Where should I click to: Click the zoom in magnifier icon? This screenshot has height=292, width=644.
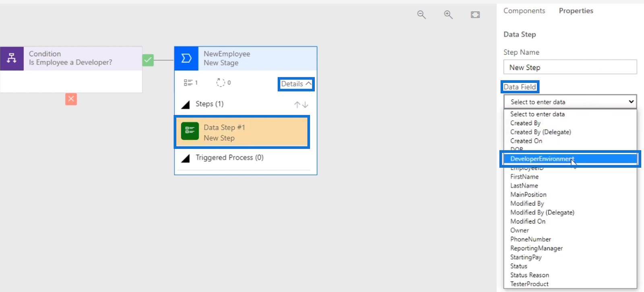pos(448,15)
